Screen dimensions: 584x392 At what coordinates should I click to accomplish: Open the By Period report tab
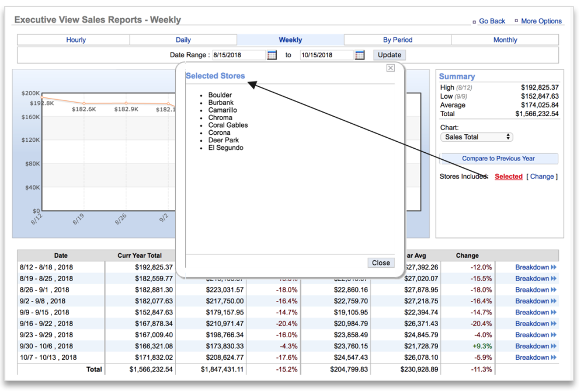click(x=398, y=40)
